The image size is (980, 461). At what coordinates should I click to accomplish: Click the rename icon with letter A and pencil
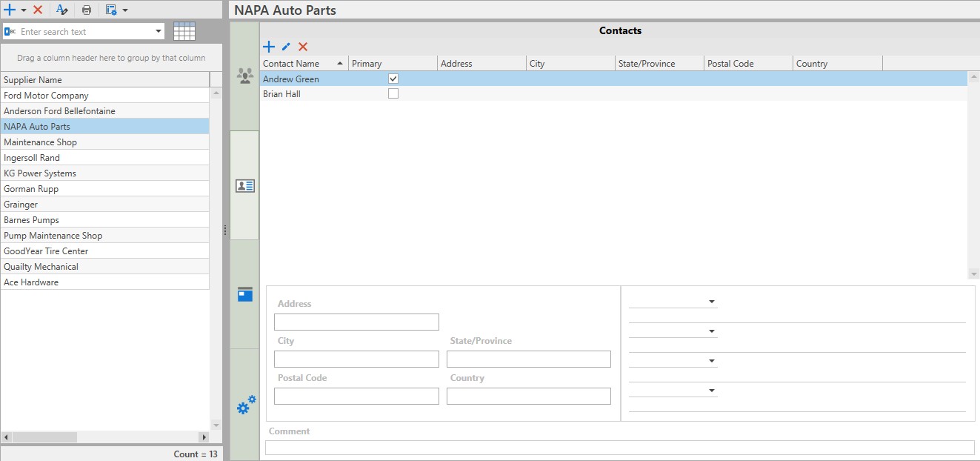(62, 10)
